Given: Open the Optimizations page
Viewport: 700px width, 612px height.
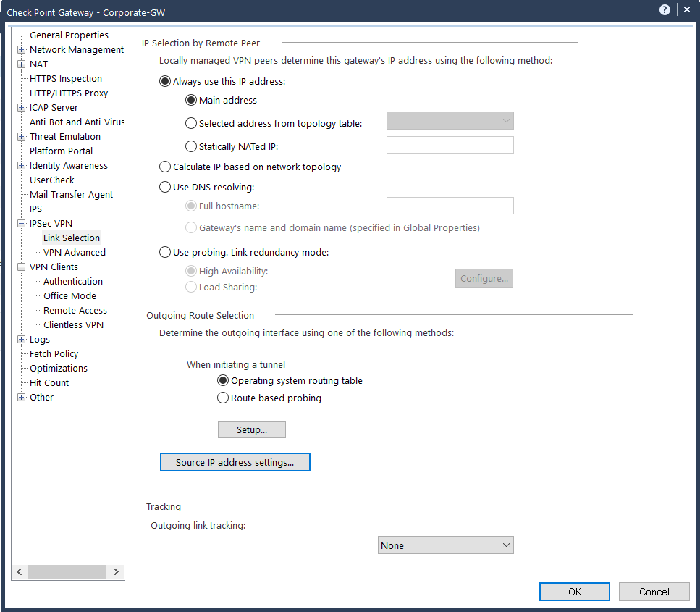Looking at the screenshot, I should pyautogui.click(x=59, y=368).
